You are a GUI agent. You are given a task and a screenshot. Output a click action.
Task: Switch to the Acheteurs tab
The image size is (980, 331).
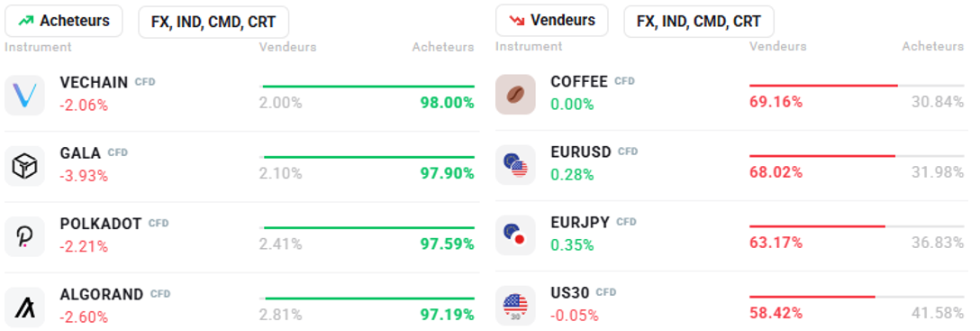[x=64, y=22]
